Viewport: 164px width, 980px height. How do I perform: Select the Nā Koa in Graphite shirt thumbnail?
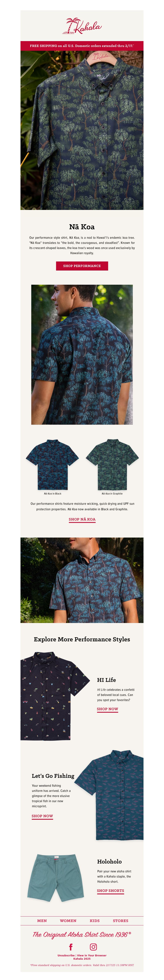[112, 464]
